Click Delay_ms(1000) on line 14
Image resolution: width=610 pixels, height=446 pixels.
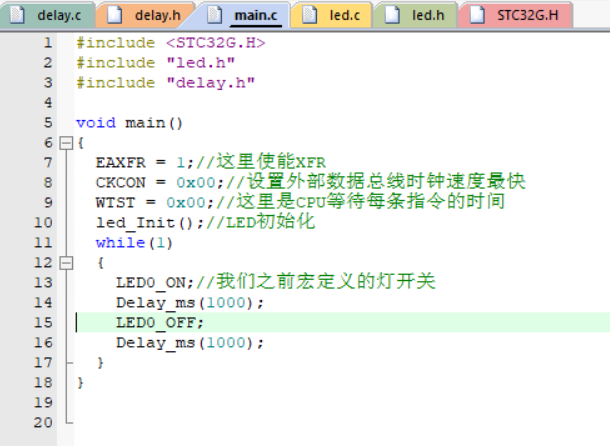(190, 303)
